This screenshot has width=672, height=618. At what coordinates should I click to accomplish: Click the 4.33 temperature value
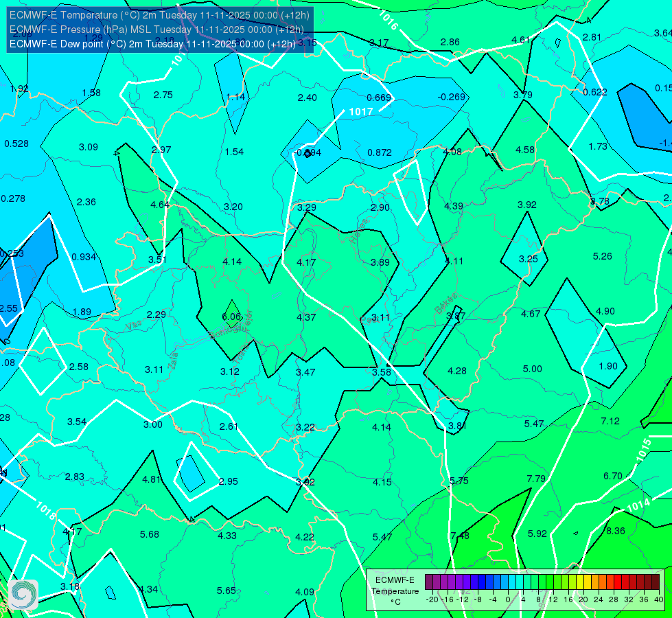(227, 536)
